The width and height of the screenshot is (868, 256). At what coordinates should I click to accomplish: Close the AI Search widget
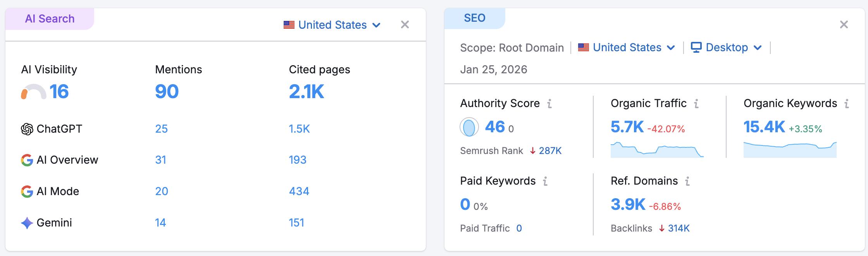(405, 25)
